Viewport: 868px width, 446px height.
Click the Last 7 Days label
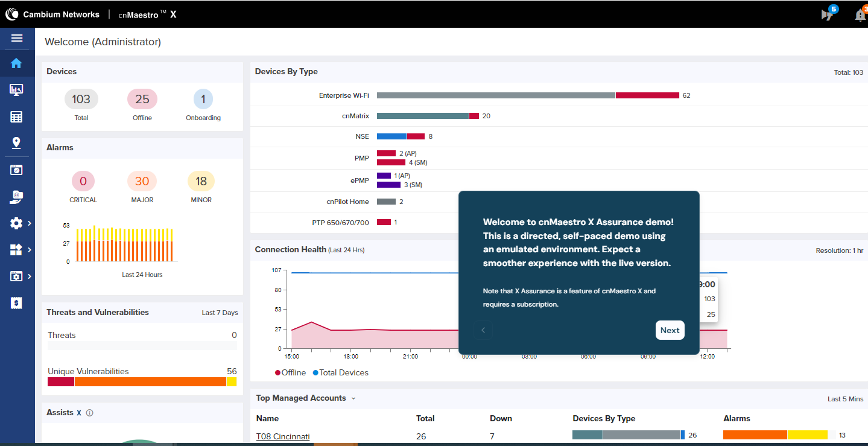pos(220,313)
